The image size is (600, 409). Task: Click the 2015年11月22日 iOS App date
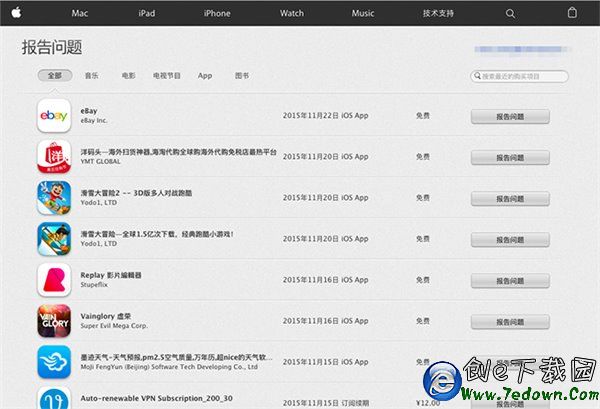tap(325, 116)
